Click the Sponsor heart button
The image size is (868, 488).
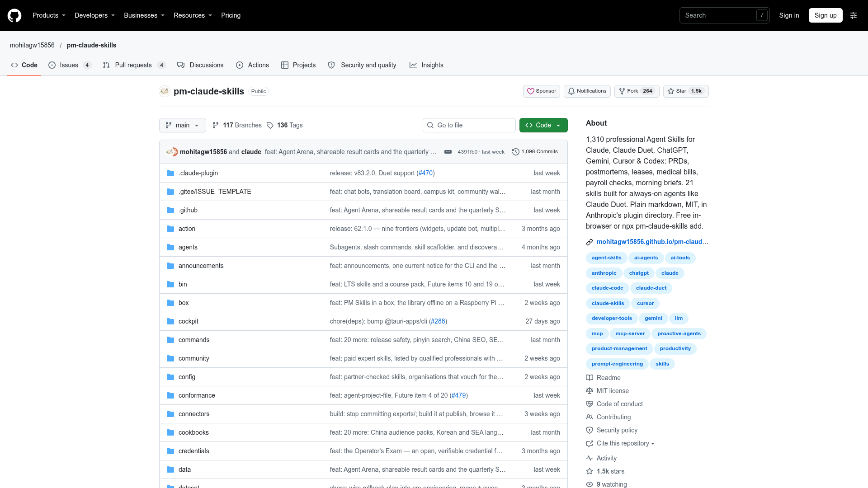pos(542,91)
